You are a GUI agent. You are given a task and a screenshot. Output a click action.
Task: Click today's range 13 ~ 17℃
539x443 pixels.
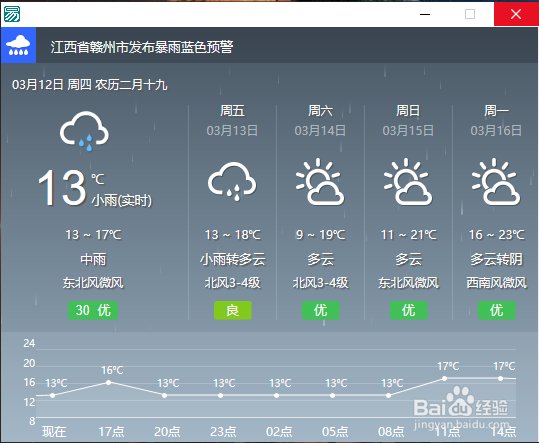click(x=93, y=235)
